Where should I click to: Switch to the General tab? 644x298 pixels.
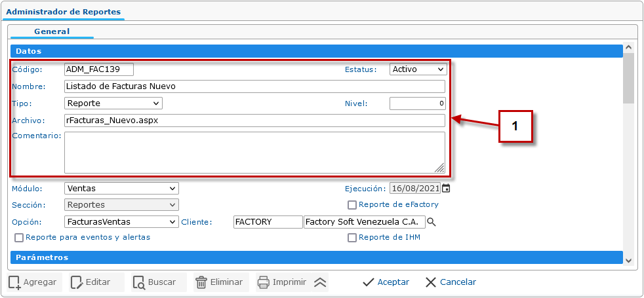point(52,31)
